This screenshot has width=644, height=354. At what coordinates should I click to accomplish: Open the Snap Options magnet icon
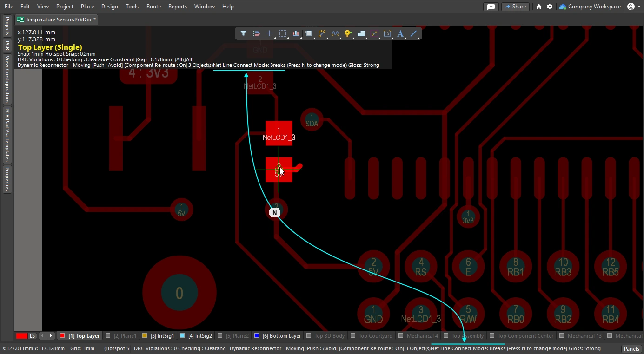pyautogui.click(x=256, y=33)
